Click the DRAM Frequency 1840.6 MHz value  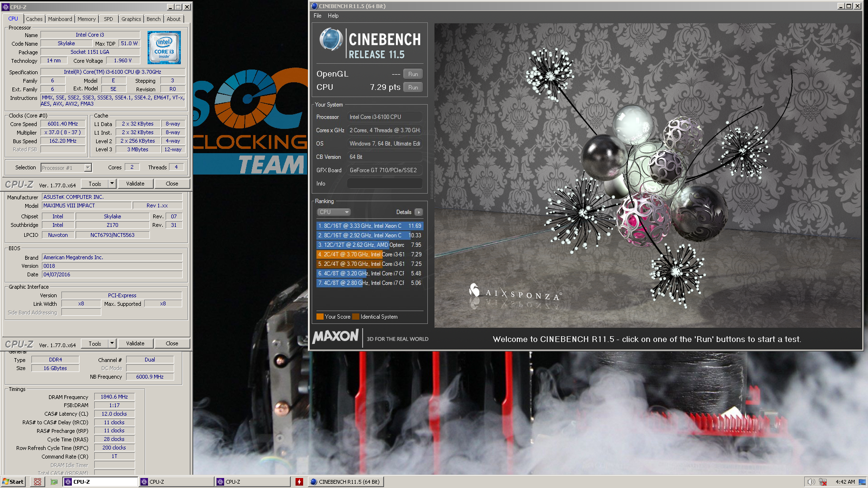[x=114, y=397]
